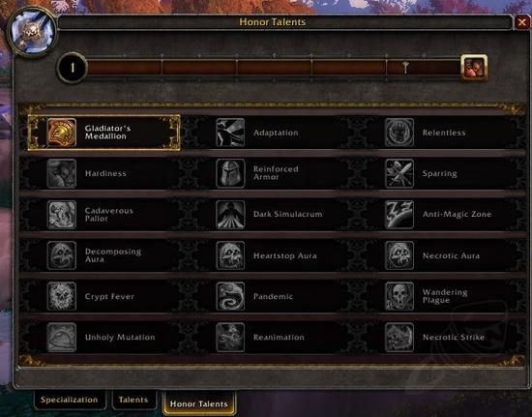The width and height of the screenshot is (532, 417).
Task: Pick the Relentless talent icon
Action: [399, 133]
